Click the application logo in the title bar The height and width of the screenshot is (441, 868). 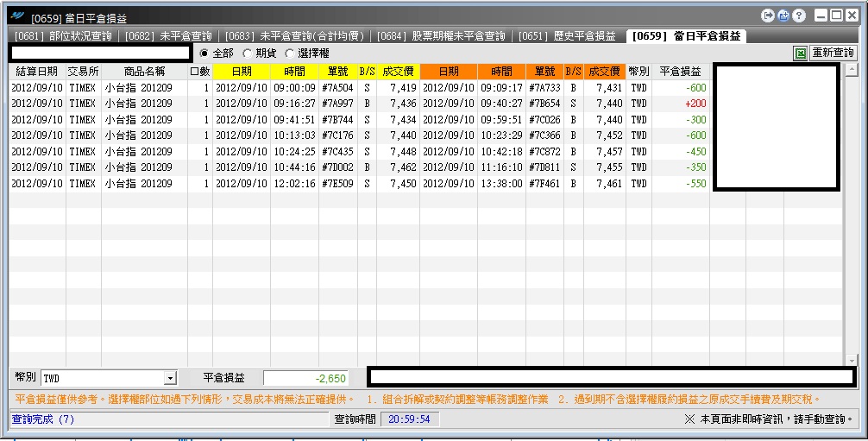click(x=18, y=16)
